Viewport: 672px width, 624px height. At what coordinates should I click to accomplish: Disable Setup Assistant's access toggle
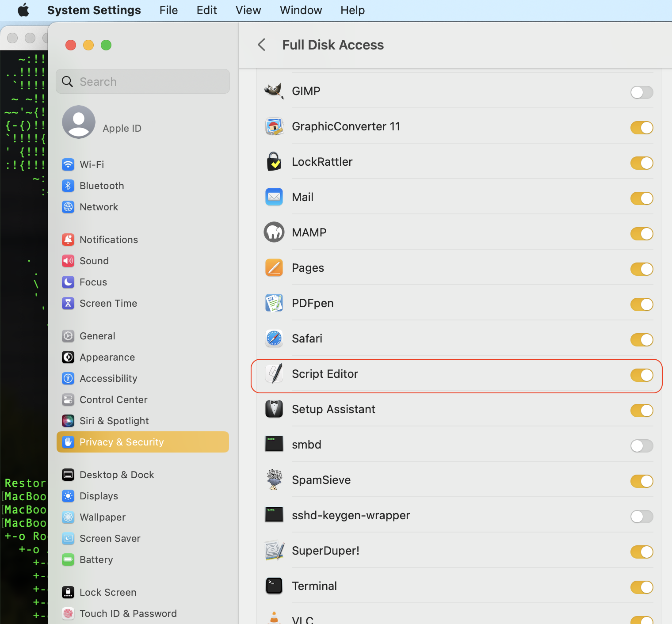641,411
